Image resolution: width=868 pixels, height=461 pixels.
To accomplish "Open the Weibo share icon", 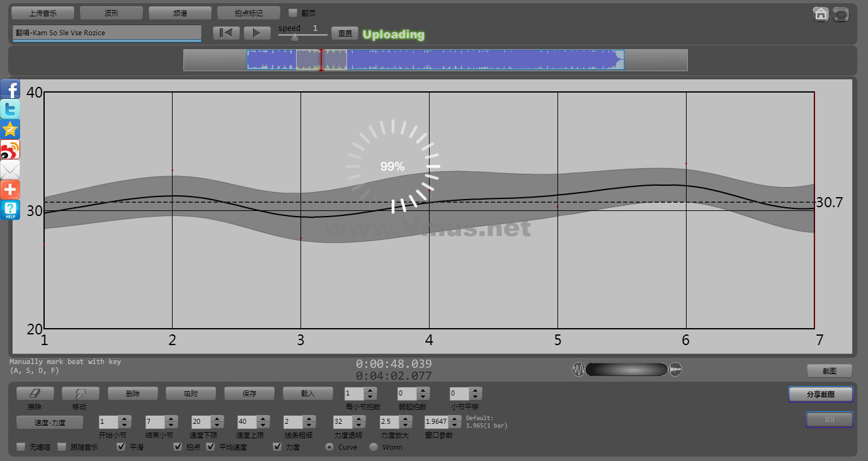I will click(x=10, y=149).
